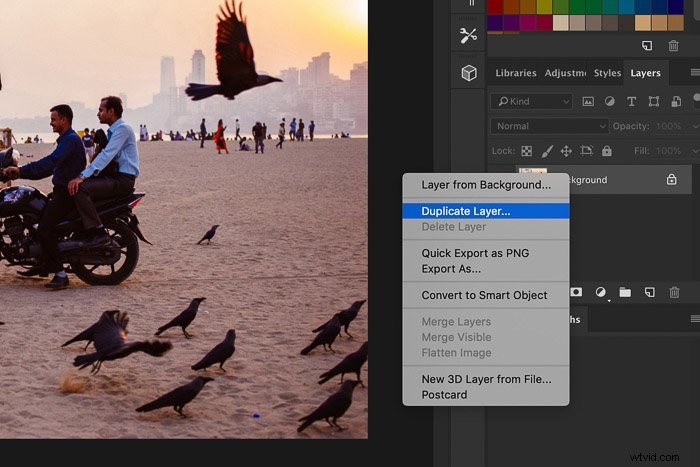This screenshot has height=467, width=700.
Task: Create a new swatch in Swatches panel
Action: (x=647, y=46)
